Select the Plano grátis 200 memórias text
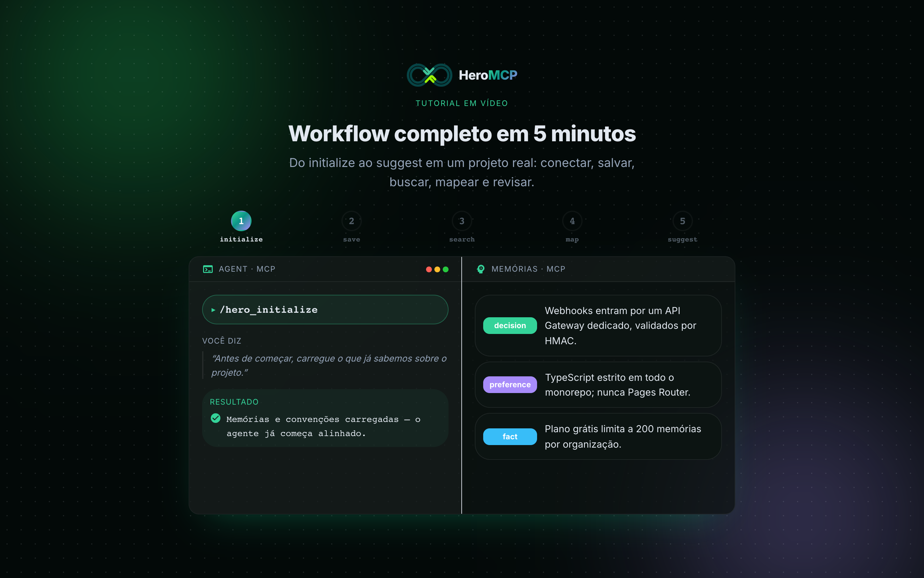This screenshot has width=924, height=578. pyautogui.click(x=623, y=437)
